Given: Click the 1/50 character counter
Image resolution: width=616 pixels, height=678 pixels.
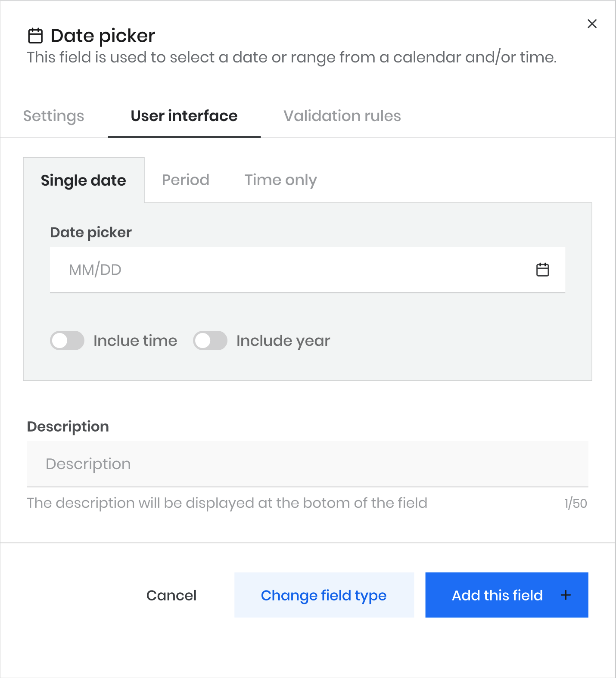Looking at the screenshot, I should [x=576, y=503].
